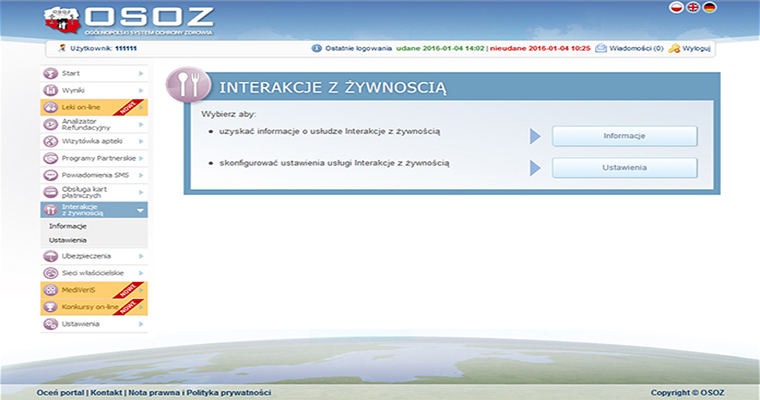
Task: Click the Wyloguj key icon
Action: click(674, 48)
